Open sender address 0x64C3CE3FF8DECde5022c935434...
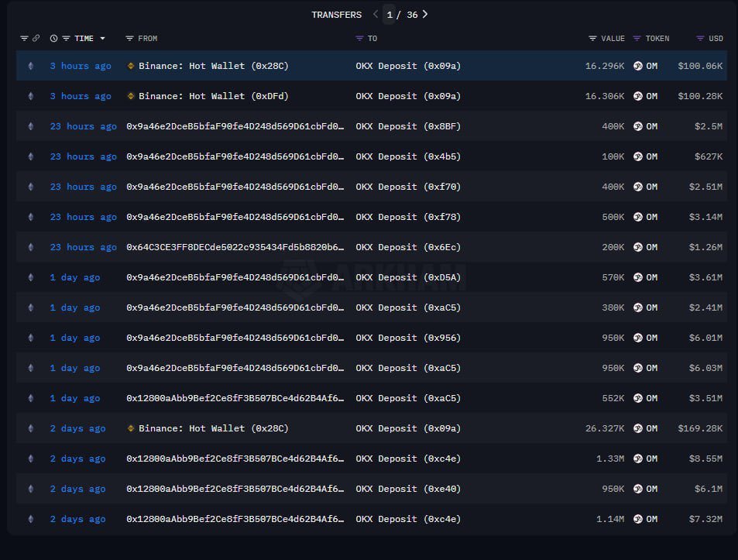The width and height of the screenshot is (738, 560). 235,247
